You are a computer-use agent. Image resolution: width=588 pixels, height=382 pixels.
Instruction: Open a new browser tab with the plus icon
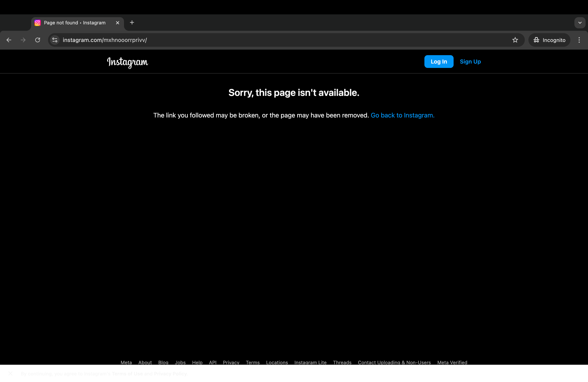[132, 22]
